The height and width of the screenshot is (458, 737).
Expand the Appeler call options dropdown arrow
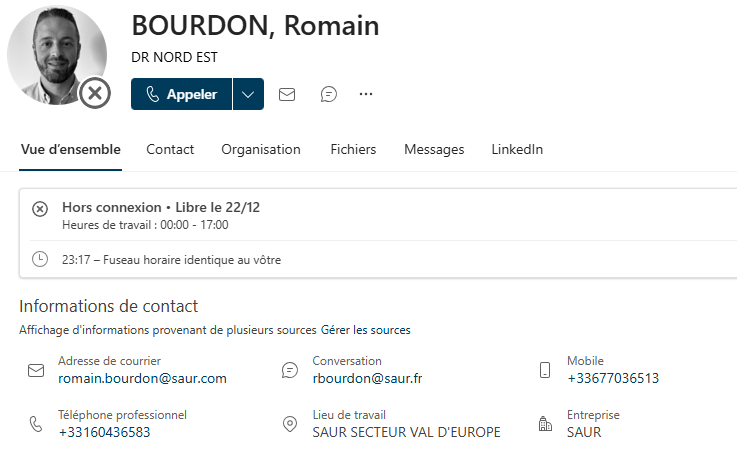click(248, 94)
